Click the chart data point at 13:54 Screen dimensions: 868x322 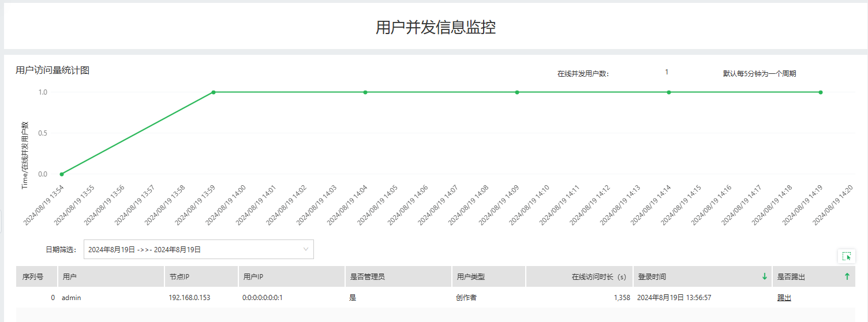[62, 174]
